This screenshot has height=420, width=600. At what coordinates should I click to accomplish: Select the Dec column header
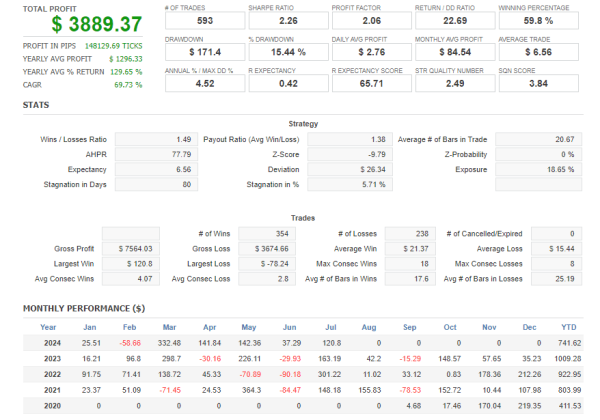coord(529,327)
